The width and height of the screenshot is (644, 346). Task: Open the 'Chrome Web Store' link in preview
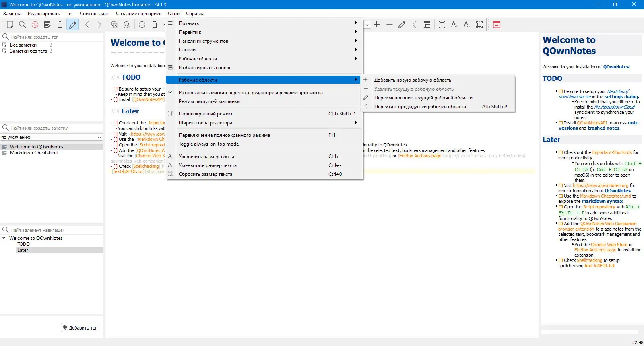pos(609,245)
